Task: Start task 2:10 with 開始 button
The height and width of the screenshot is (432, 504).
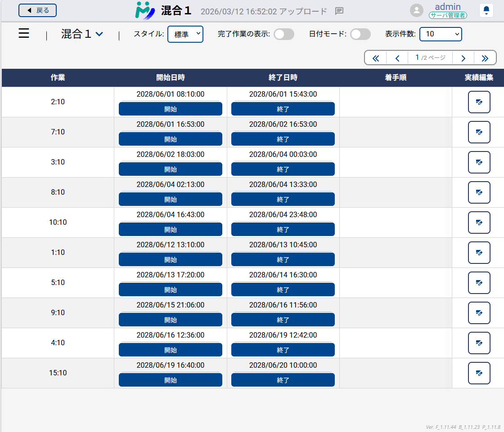Action: click(x=171, y=109)
